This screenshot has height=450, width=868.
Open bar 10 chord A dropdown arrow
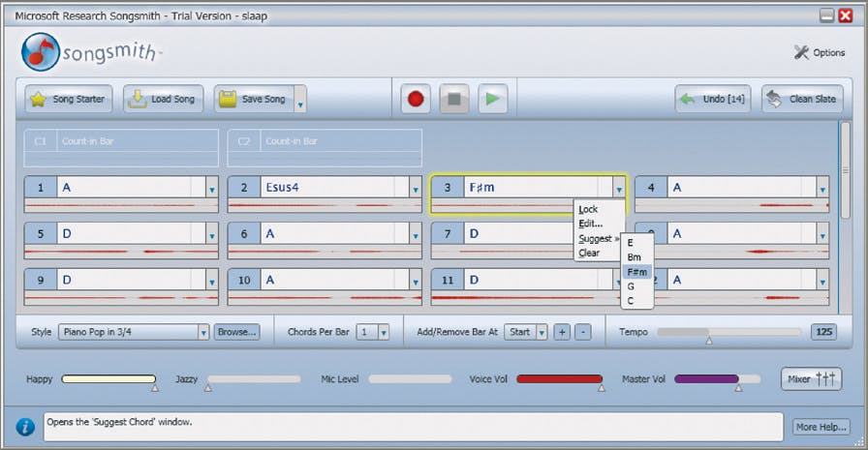416,281
